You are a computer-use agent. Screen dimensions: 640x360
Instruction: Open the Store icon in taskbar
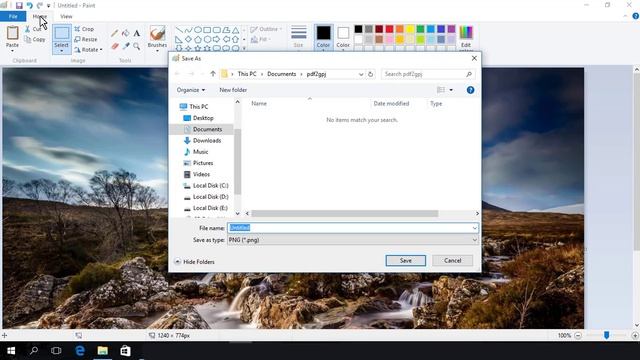point(125,351)
